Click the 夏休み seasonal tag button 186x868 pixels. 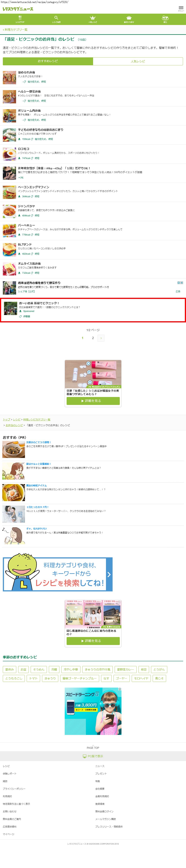[9, 670]
